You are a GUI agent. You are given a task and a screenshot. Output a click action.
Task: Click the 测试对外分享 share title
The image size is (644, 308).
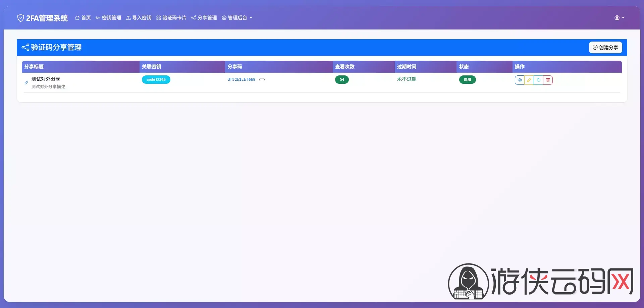point(46,79)
